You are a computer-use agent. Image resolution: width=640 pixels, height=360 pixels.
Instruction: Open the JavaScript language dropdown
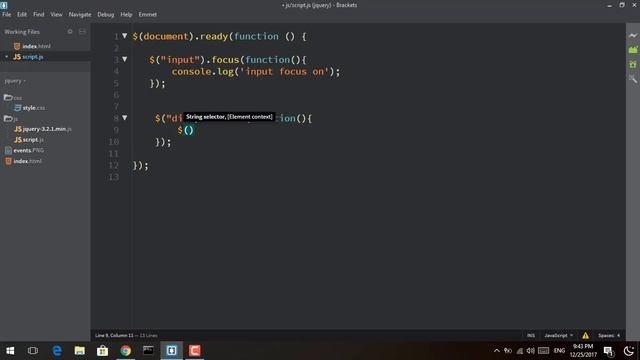558,336
